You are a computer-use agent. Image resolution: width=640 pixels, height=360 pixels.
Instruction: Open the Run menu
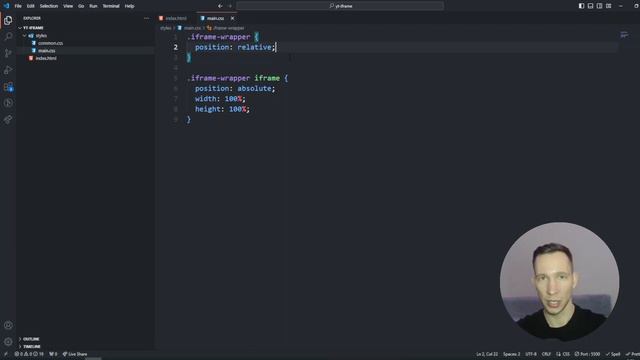[x=93, y=6]
